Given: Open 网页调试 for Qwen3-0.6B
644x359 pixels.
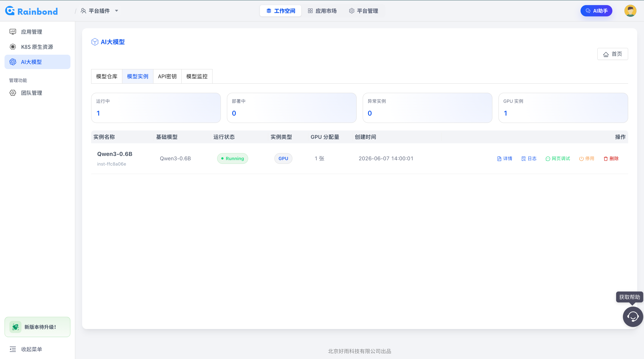Looking at the screenshot, I should click(558, 158).
